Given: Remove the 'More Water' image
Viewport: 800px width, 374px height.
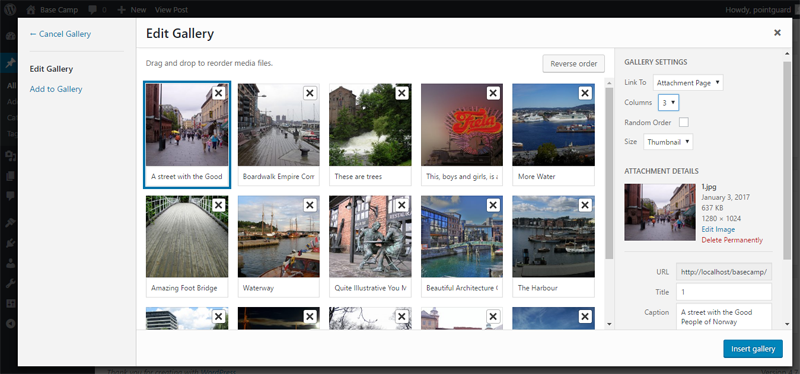Looking at the screenshot, I should [585, 93].
